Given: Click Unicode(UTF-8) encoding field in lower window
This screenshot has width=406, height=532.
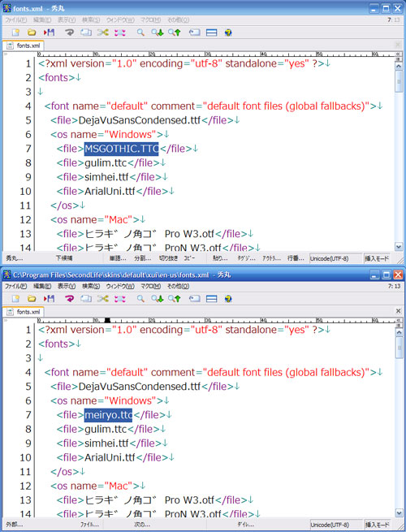Looking at the screenshot, I should [x=335, y=525].
